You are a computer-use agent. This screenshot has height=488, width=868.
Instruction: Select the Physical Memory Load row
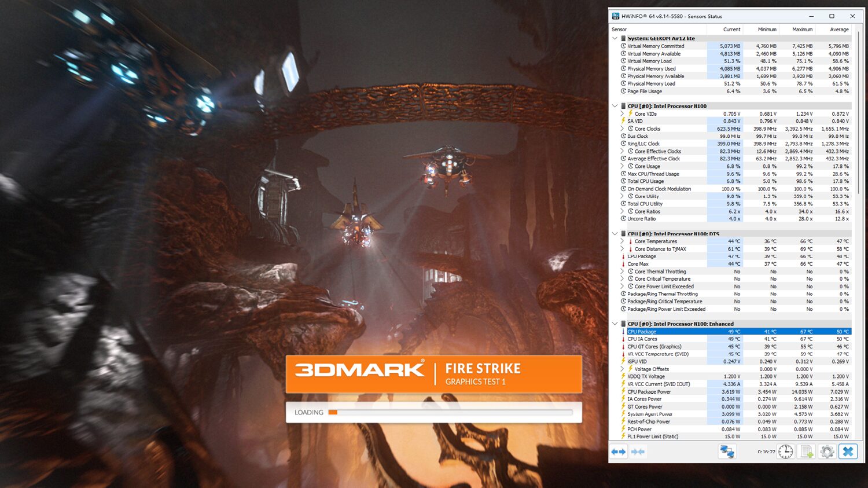click(x=735, y=83)
